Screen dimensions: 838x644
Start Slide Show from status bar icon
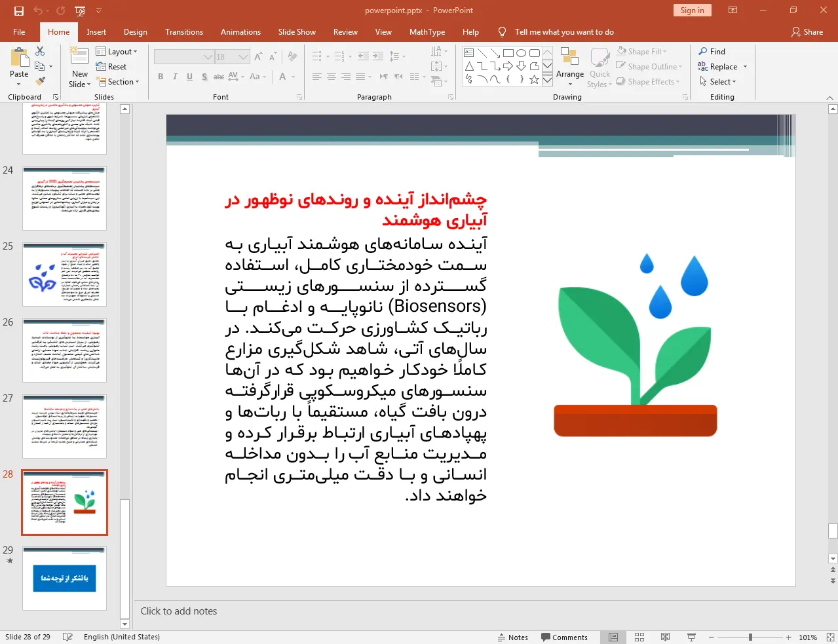(x=691, y=637)
